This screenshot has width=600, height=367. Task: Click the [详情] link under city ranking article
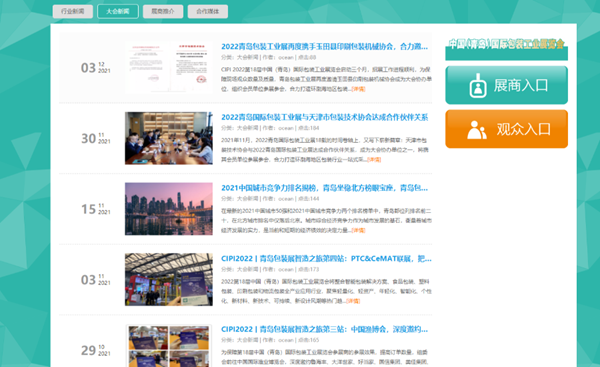coord(359,230)
